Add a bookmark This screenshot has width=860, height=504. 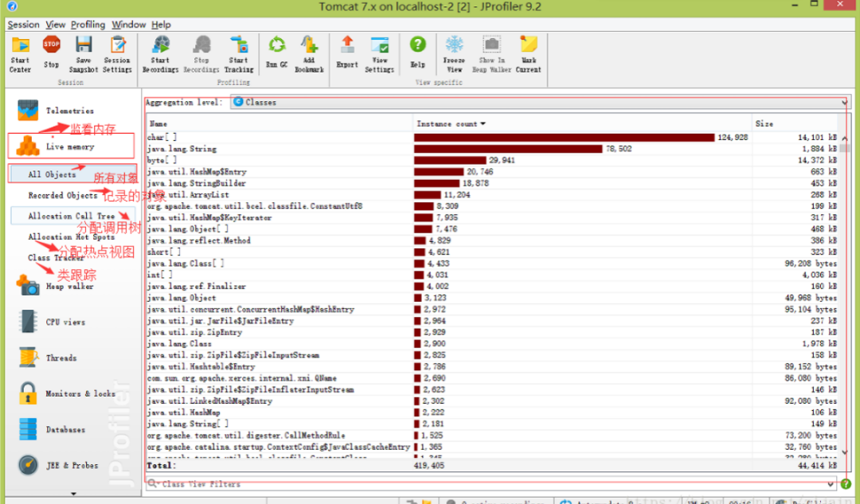[x=309, y=54]
